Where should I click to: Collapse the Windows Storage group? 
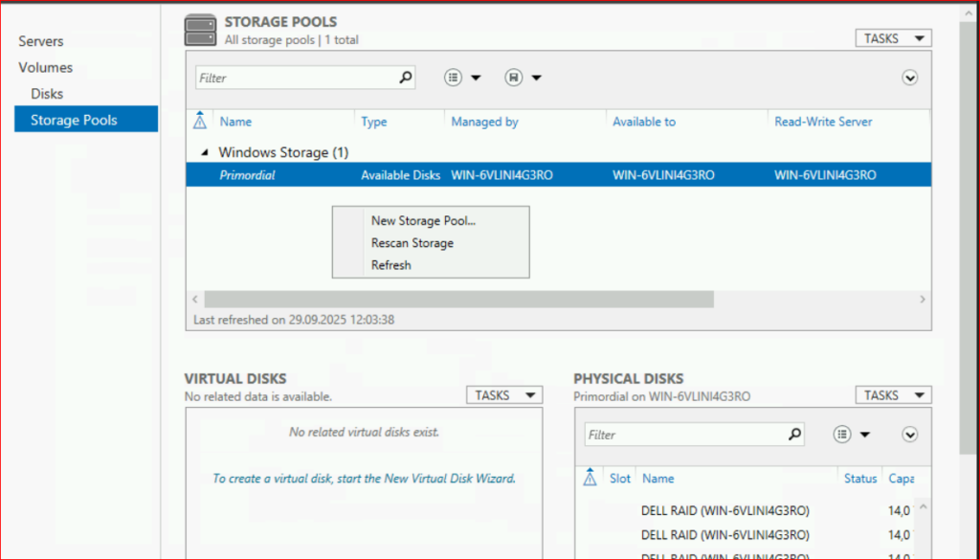click(204, 153)
